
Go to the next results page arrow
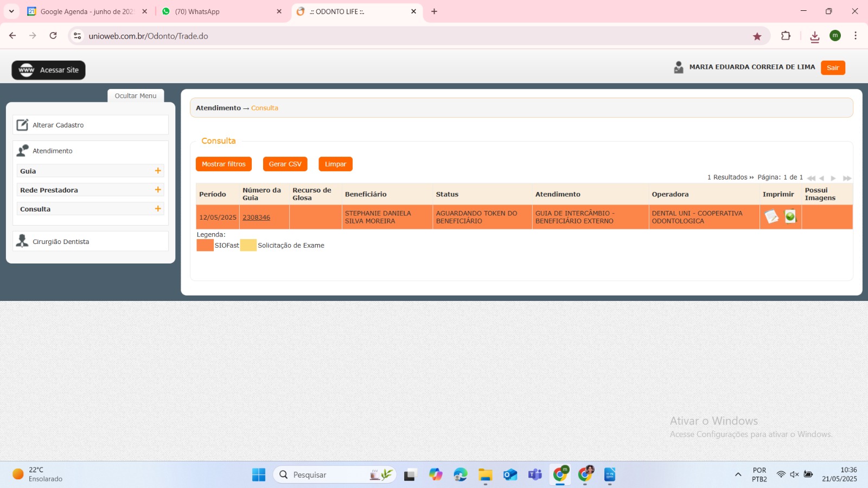tap(834, 178)
